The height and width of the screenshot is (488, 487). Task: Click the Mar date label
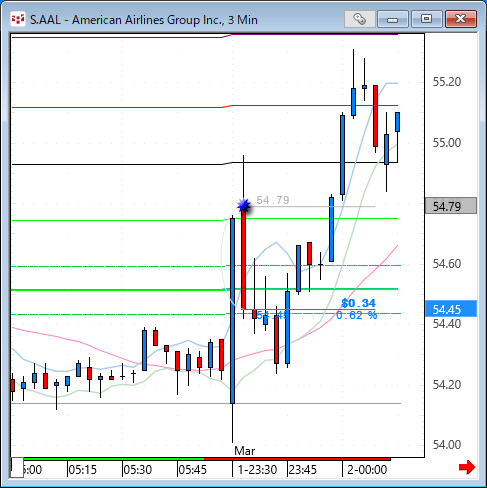(245, 451)
